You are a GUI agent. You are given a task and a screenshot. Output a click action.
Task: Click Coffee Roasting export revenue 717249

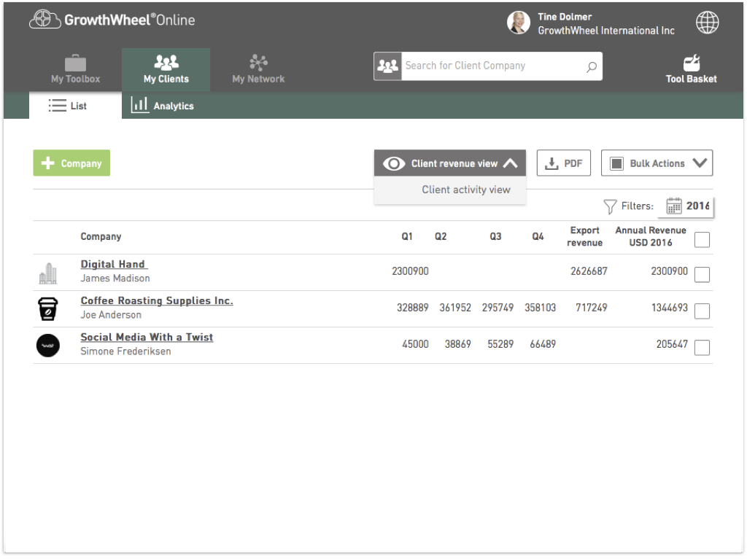click(x=591, y=308)
